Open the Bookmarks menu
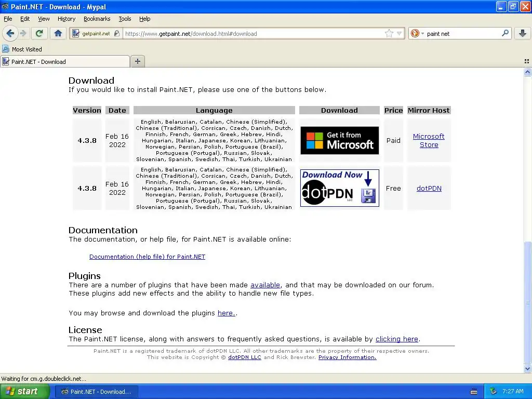The height and width of the screenshot is (399, 532). (97, 19)
